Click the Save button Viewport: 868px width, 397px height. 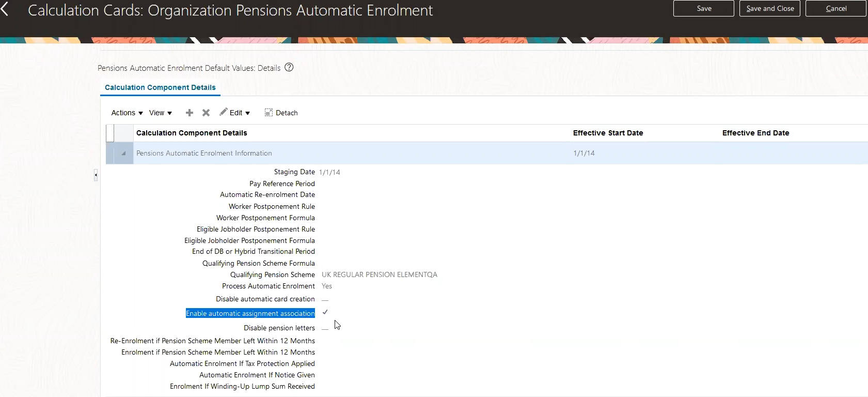coord(703,9)
